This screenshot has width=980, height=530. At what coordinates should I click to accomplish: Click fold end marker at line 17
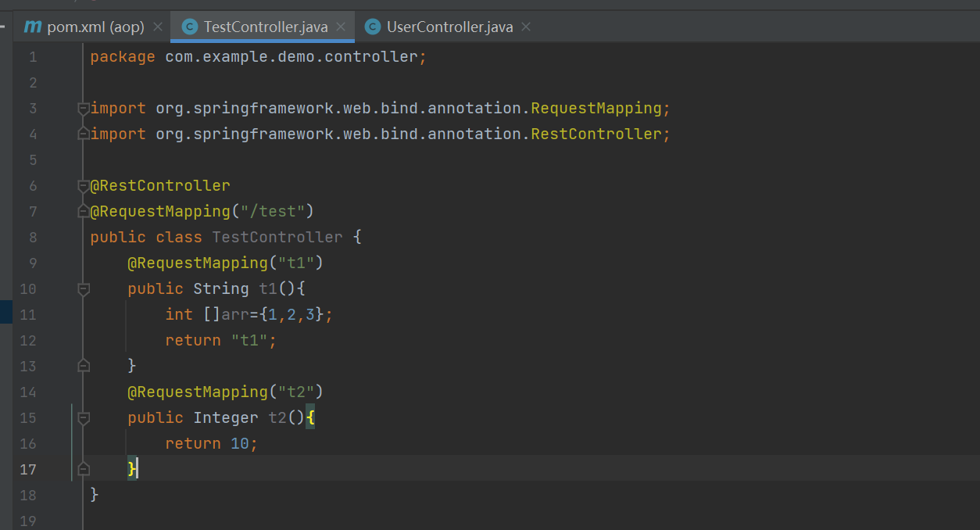84,469
